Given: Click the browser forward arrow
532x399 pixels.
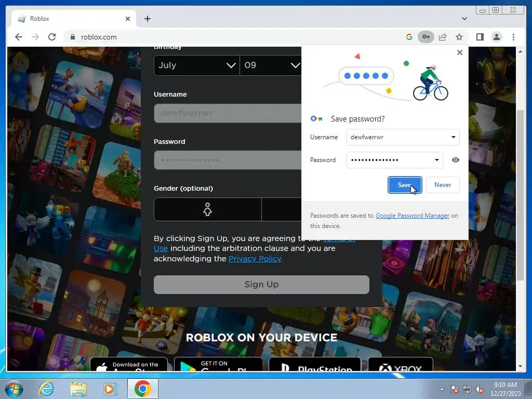Looking at the screenshot, I should (x=35, y=37).
